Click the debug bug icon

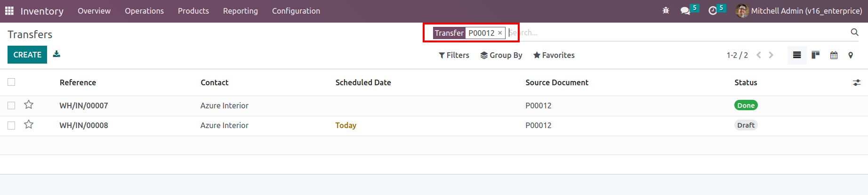pos(666,10)
